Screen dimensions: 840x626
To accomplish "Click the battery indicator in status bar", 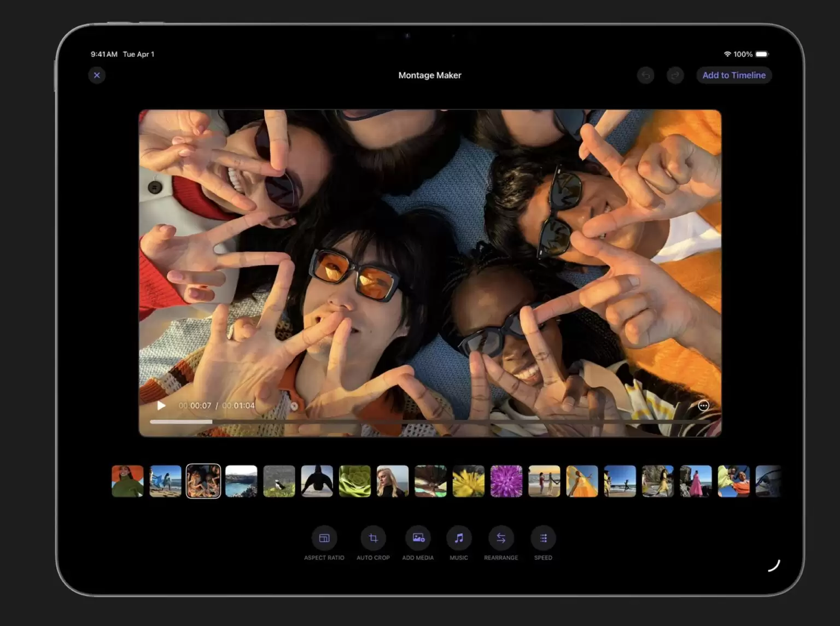I will pos(761,54).
